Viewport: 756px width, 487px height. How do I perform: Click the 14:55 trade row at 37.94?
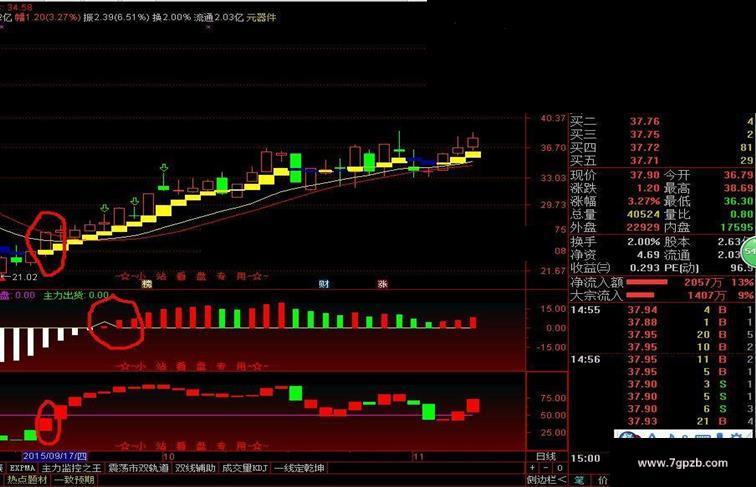[x=663, y=310]
